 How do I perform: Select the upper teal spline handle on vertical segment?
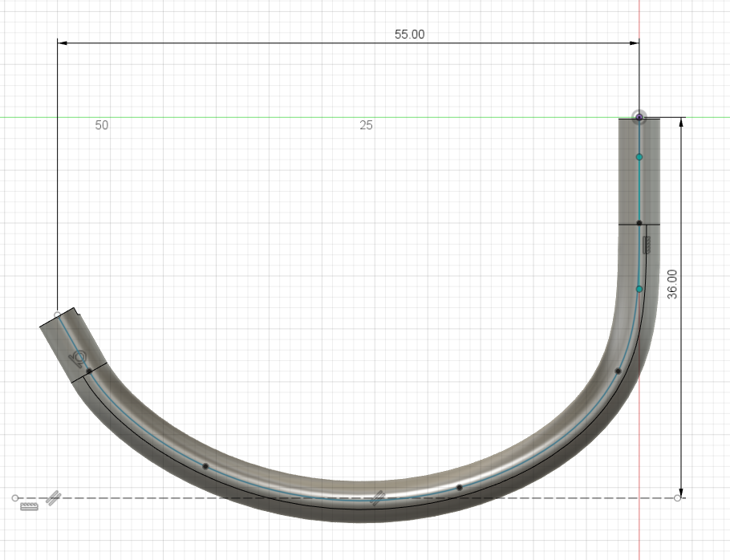pos(639,156)
